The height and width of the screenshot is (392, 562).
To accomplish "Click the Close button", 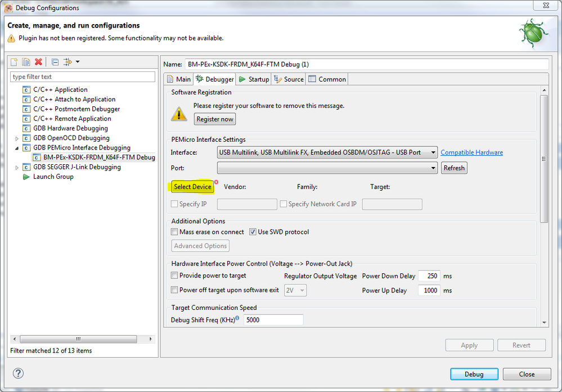I will coord(527,374).
